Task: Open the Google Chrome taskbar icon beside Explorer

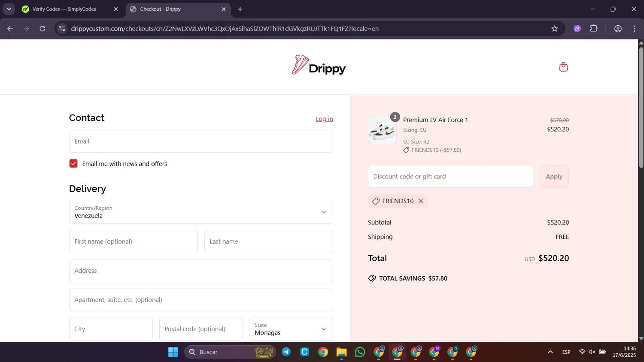Action: coord(323,352)
